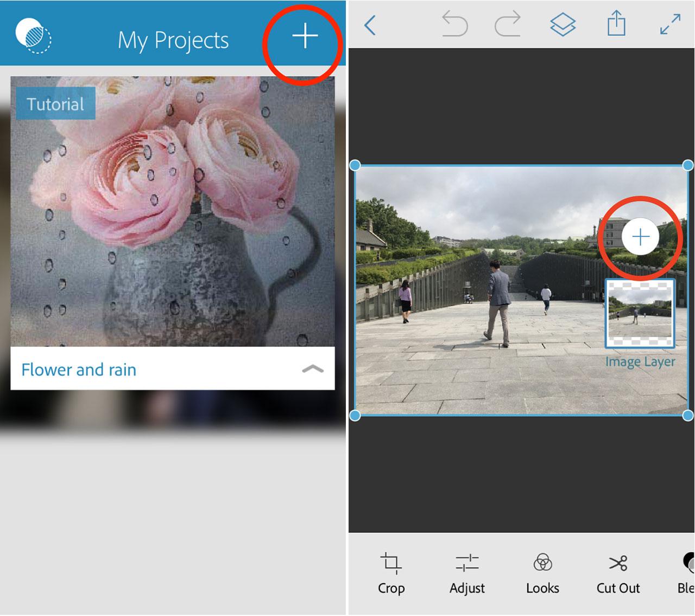
Task: Open the partially visible Blend tool
Action: click(x=687, y=573)
